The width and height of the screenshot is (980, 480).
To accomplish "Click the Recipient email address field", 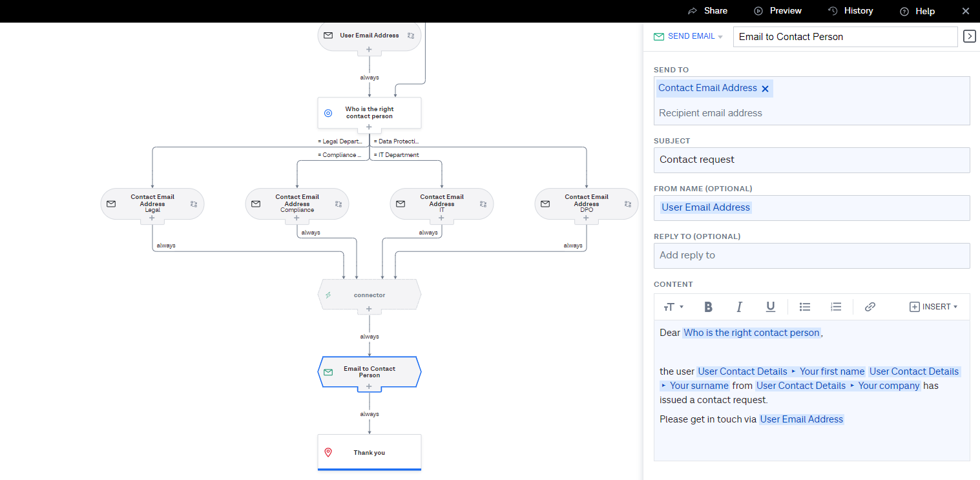I will [x=811, y=113].
